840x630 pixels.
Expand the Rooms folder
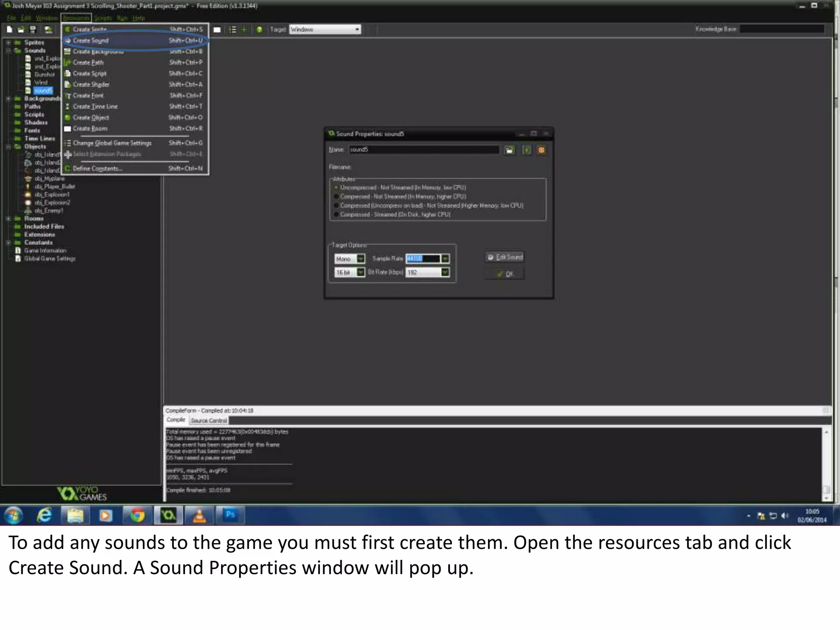8,219
